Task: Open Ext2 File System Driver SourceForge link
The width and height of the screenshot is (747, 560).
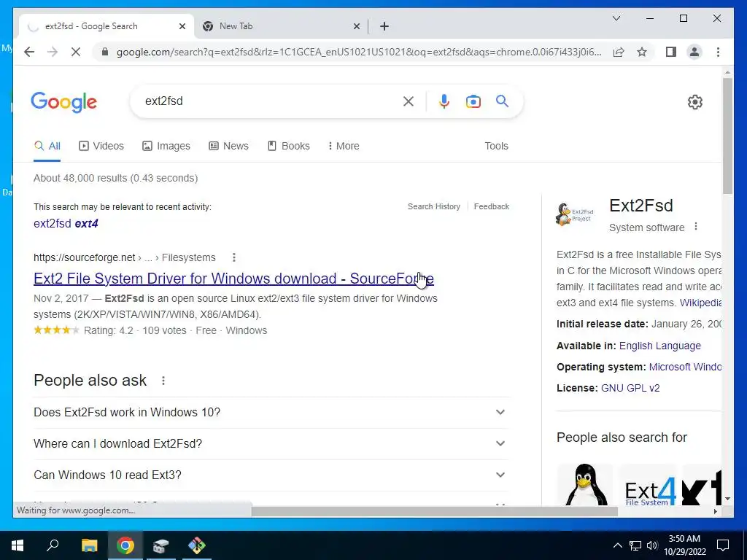Action: (x=233, y=279)
